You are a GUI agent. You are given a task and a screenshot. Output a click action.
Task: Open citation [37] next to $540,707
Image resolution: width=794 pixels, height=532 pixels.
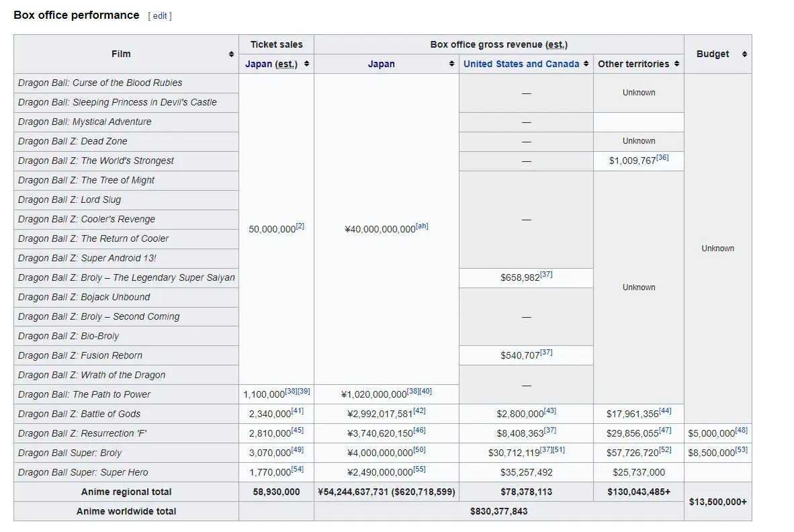coord(546,352)
